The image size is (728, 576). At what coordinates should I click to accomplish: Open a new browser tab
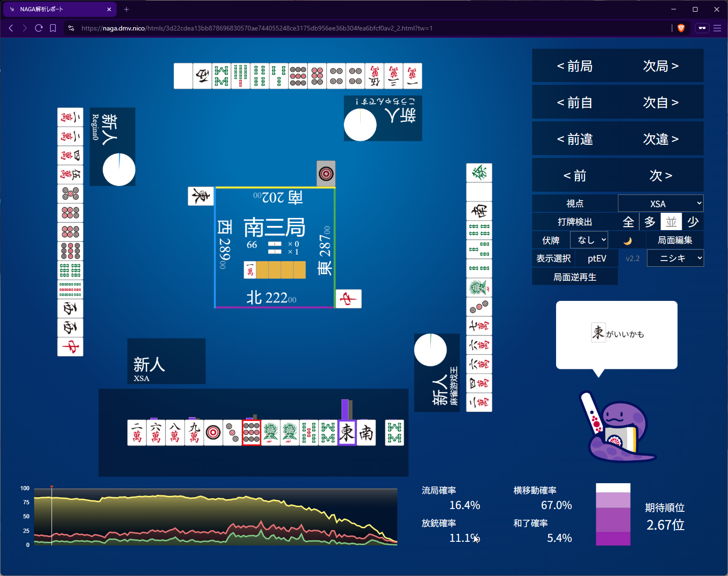(126, 9)
